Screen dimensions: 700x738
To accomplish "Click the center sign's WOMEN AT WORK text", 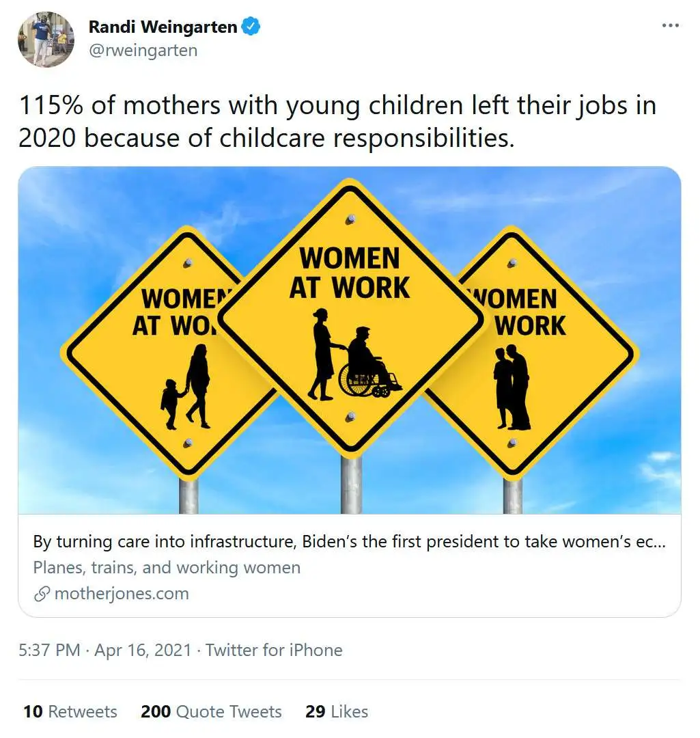I will 350,273.
